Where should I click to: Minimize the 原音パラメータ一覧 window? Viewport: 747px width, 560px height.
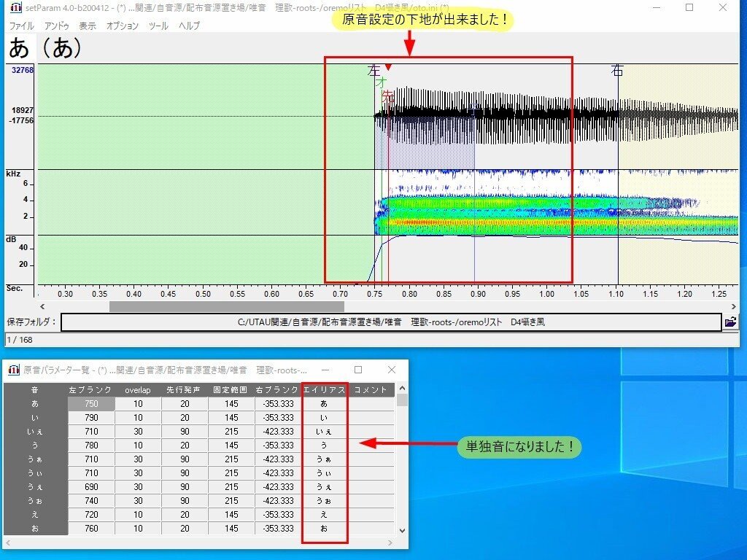(x=325, y=370)
